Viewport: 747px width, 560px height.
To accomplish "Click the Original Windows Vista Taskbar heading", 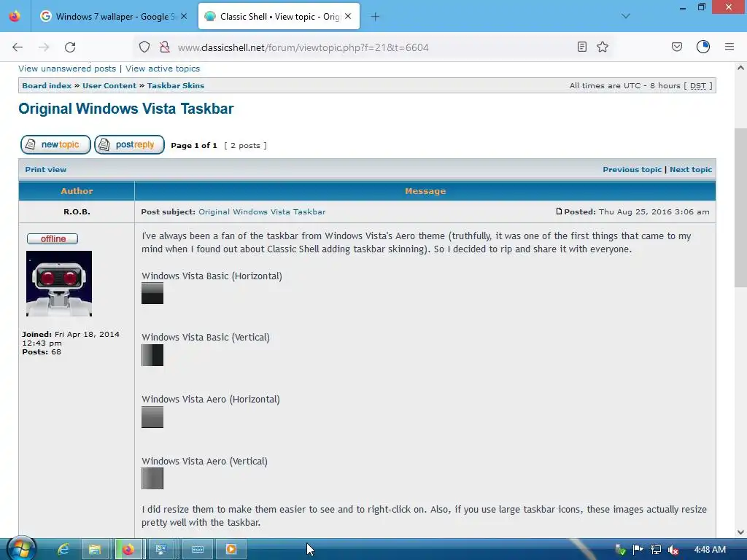I will [126, 109].
